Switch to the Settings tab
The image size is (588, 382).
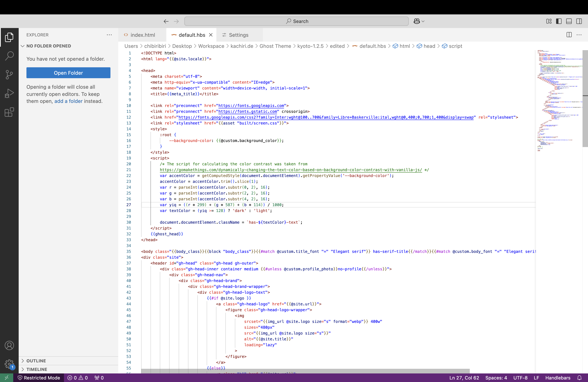(x=238, y=35)
